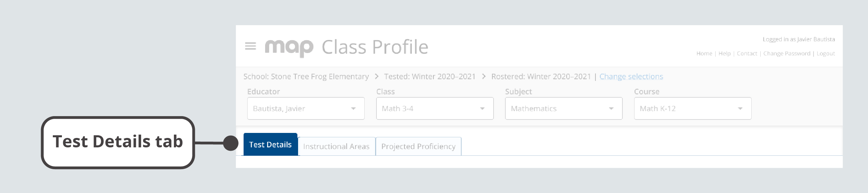Viewport: 868px width, 193px height.
Task: Click the Change selections link
Action: (631, 77)
